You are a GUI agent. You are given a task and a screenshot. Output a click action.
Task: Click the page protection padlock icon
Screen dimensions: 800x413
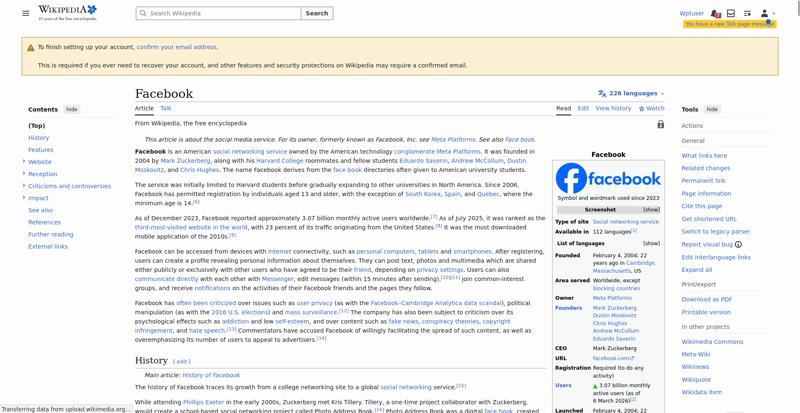[x=661, y=124]
